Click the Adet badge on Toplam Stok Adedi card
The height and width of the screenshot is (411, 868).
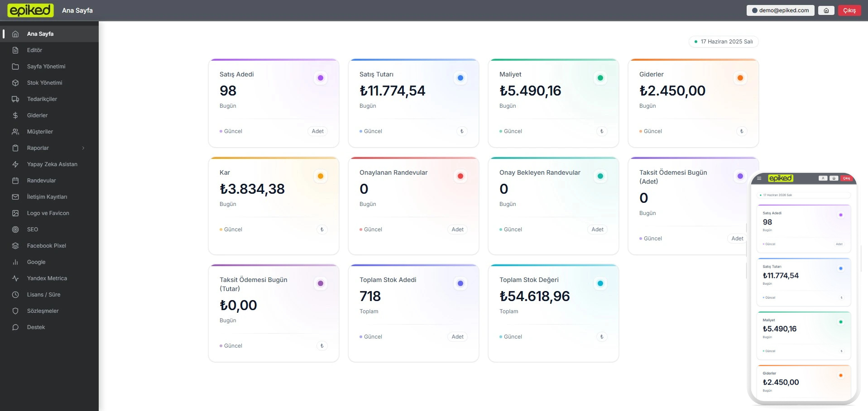(457, 337)
